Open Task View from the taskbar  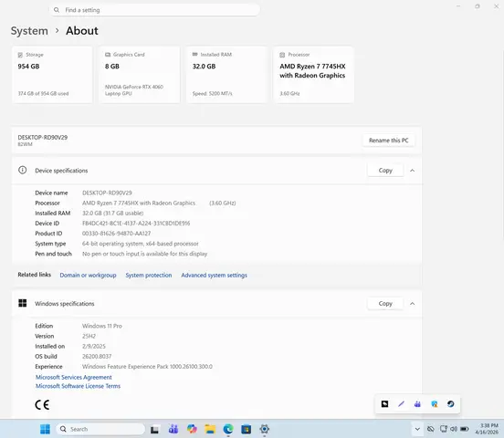pyautogui.click(x=154, y=429)
